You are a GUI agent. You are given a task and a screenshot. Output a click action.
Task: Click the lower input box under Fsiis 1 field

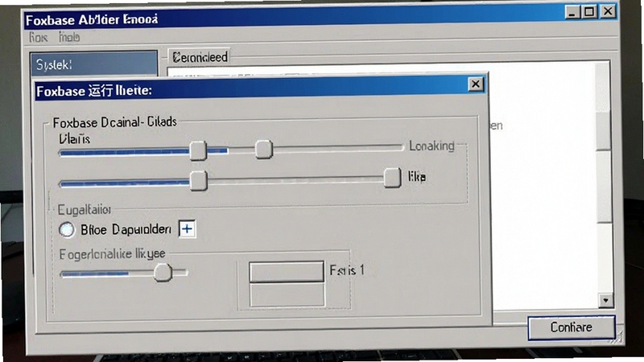(287, 294)
